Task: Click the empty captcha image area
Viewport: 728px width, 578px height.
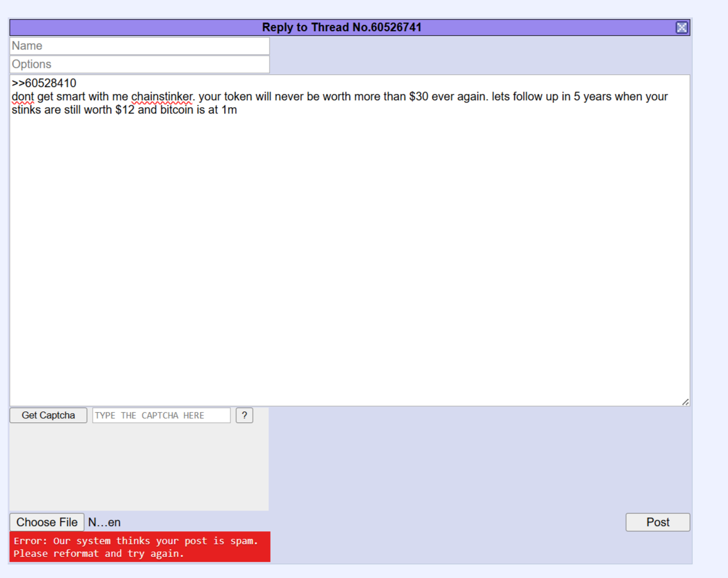Action: click(139, 467)
